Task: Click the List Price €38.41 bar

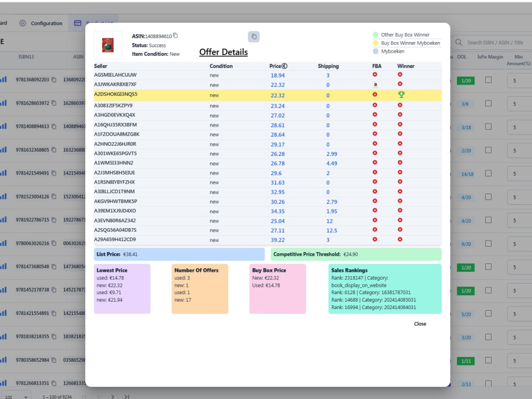Action: [179, 254]
